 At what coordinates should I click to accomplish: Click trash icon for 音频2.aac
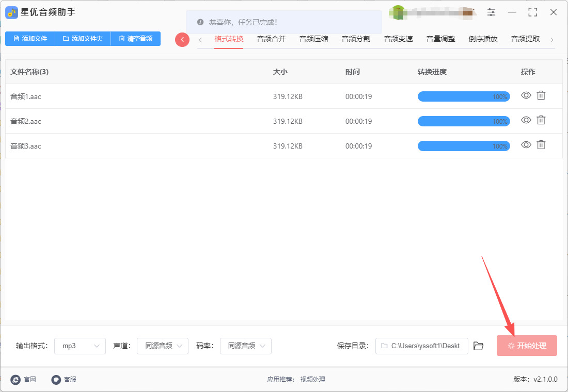(541, 120)
